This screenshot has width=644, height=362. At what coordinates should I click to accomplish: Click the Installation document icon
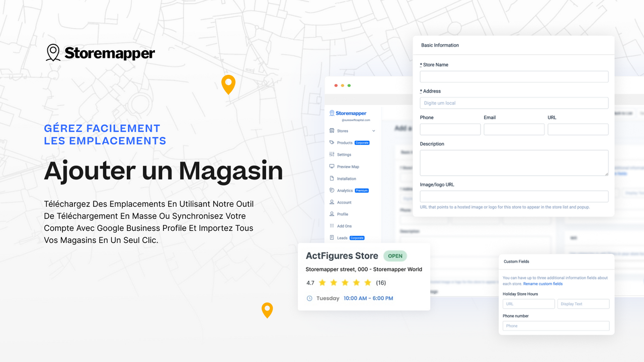(332, 178)
